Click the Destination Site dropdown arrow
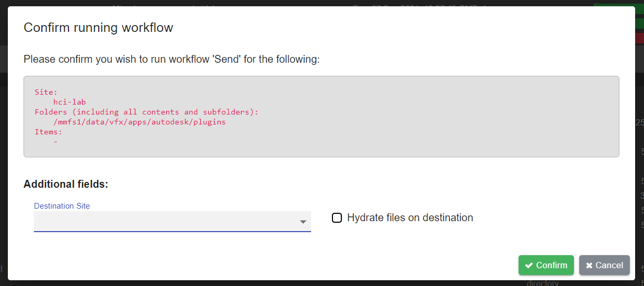Viewport: 644px width, 286px height. [303, 222]
